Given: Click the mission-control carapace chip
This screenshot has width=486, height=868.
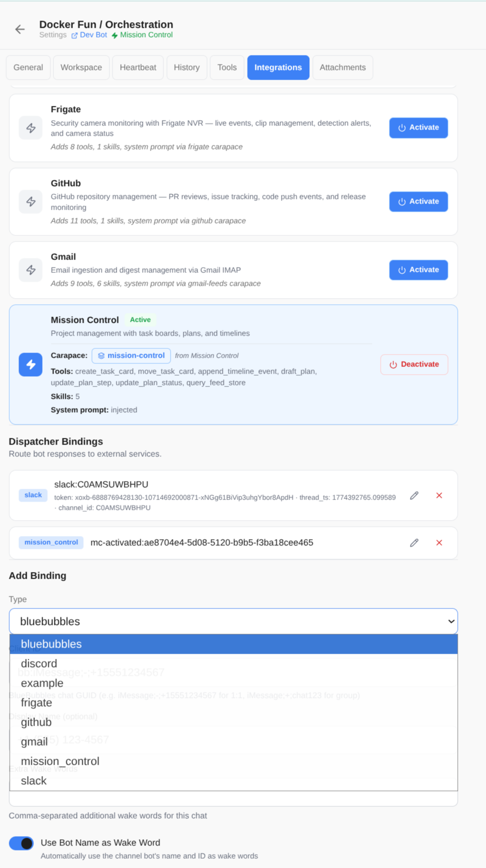Looking at the screenshot, I should (x=131, y=355).
